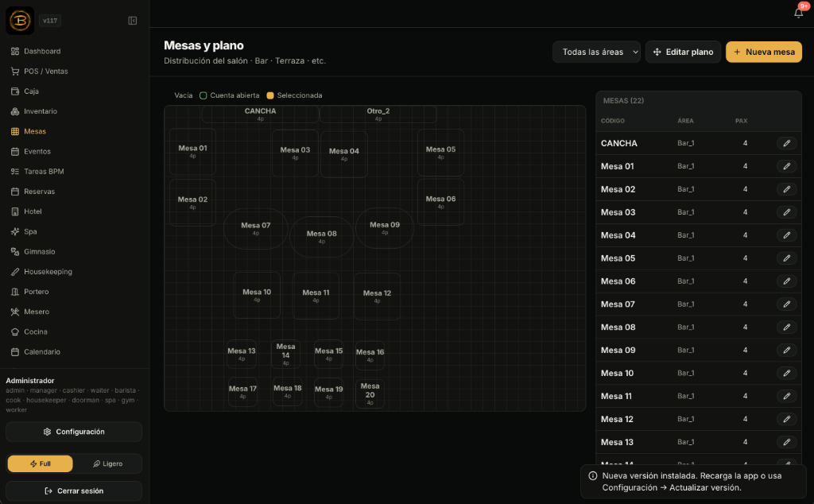Click Mesa 05 edit pencil
Screen dimensions: 814x504
coord(786,258)
